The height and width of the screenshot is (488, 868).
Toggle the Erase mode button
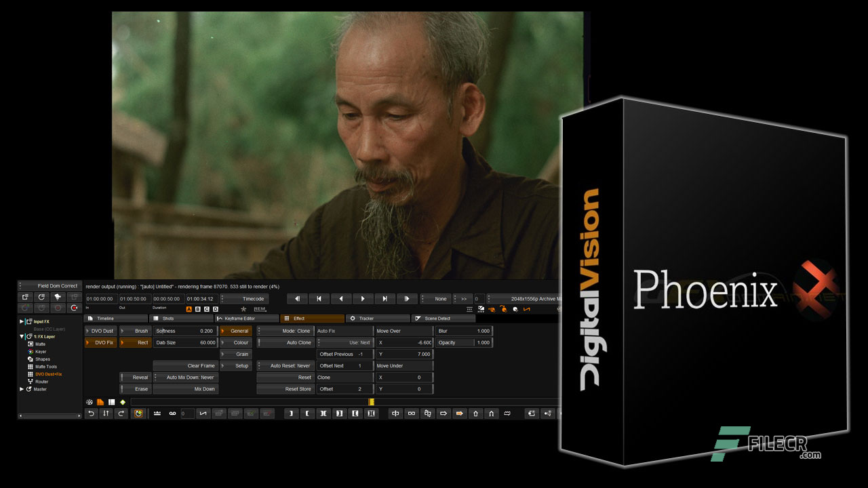(136, 389)
